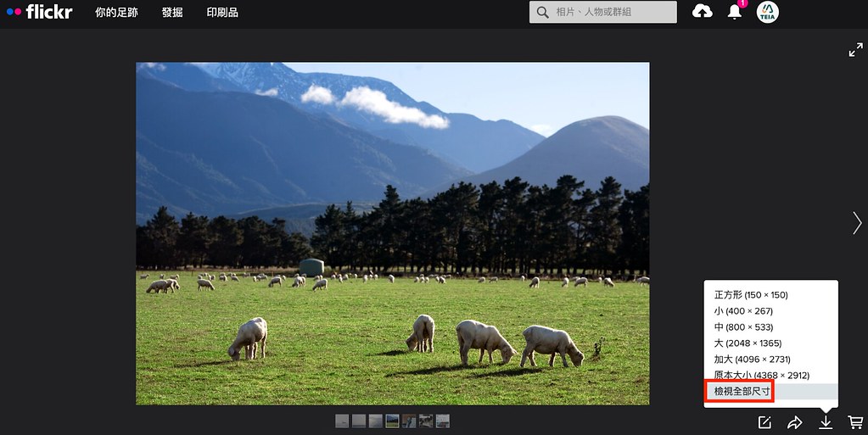Go to next photo with right chevron
This screenshot has height=435, width=868.
tap(857, 223)
